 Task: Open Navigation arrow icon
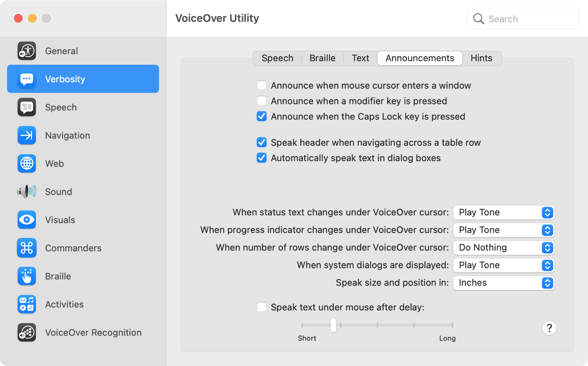[x=27, y=135]
